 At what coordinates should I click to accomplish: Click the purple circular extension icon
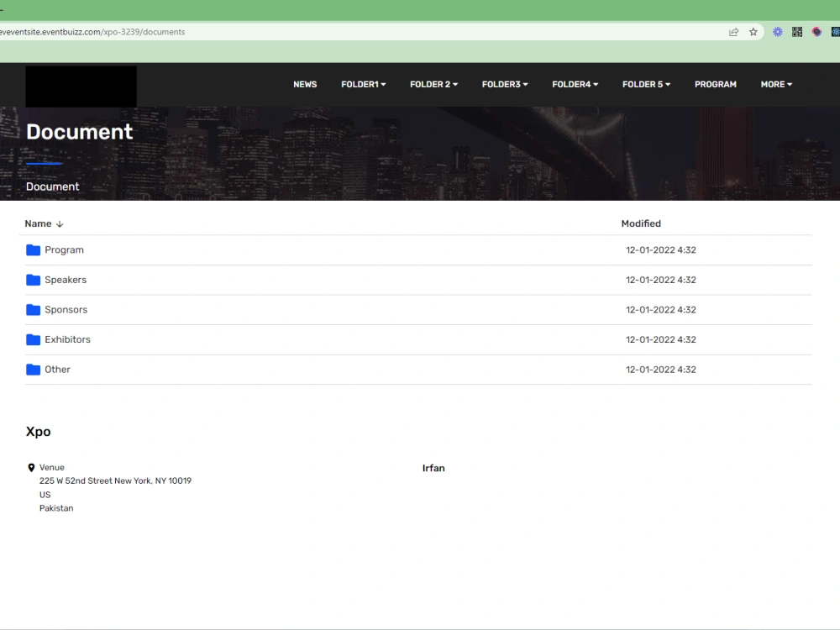(x=816, y=31)
